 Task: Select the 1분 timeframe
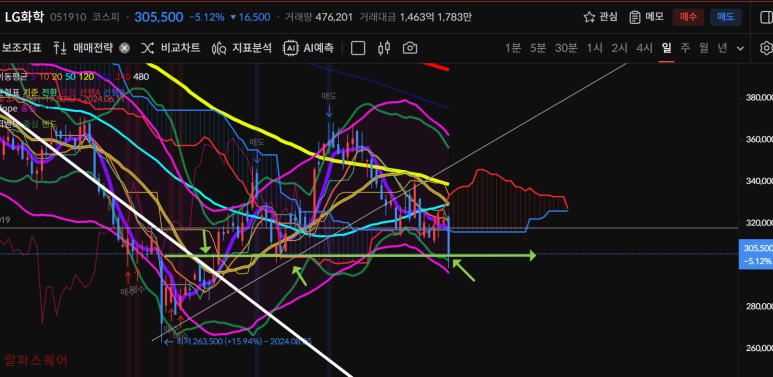click(x=513, y=48)
